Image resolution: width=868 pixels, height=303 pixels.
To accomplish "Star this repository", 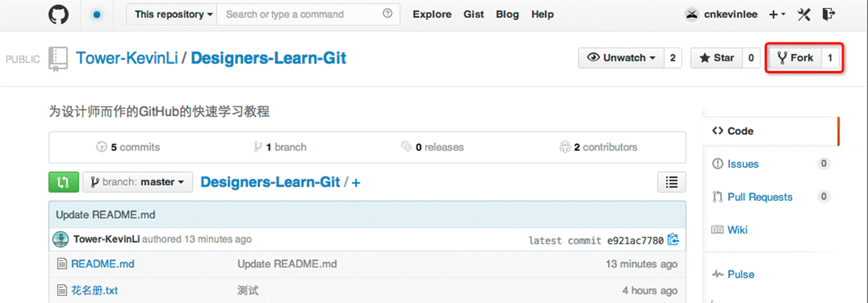I will point(717,58).
